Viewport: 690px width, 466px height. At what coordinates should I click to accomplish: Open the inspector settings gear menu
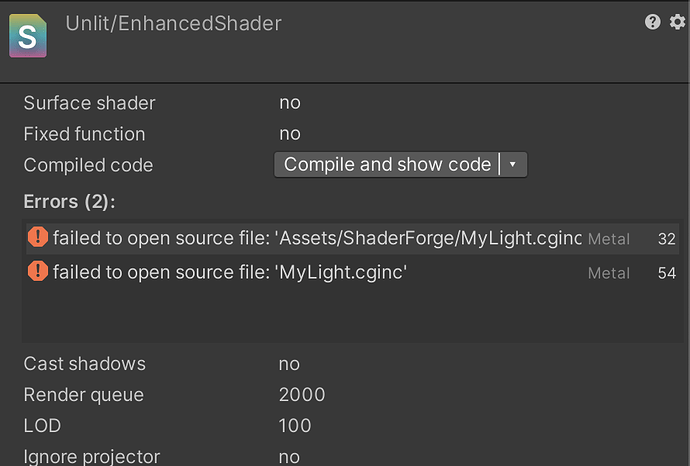(x=676, y=22)
